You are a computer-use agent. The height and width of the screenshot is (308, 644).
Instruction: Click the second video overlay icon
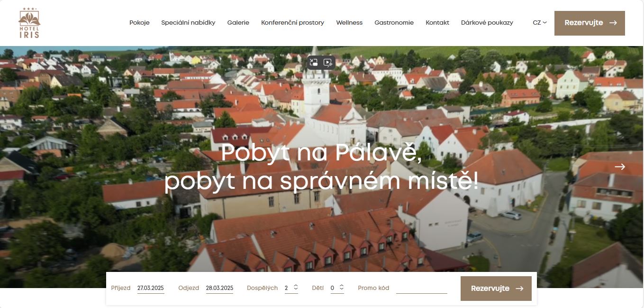(328, 62)
